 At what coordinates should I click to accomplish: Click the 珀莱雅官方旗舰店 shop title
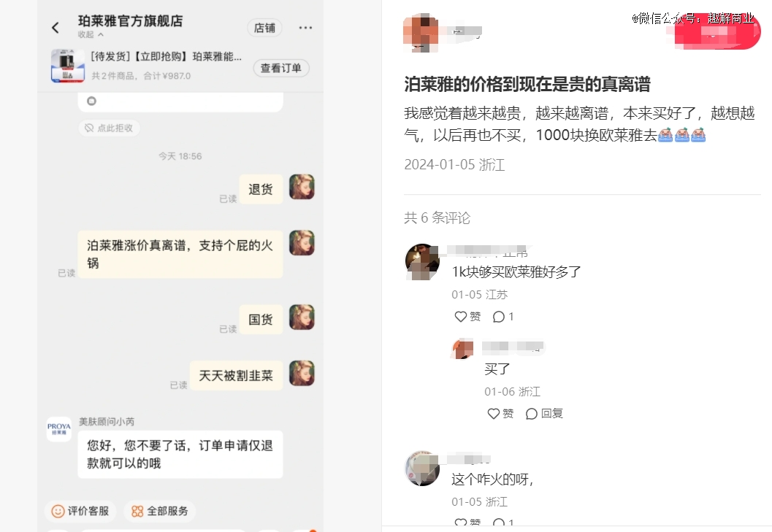tap(131, 21)
